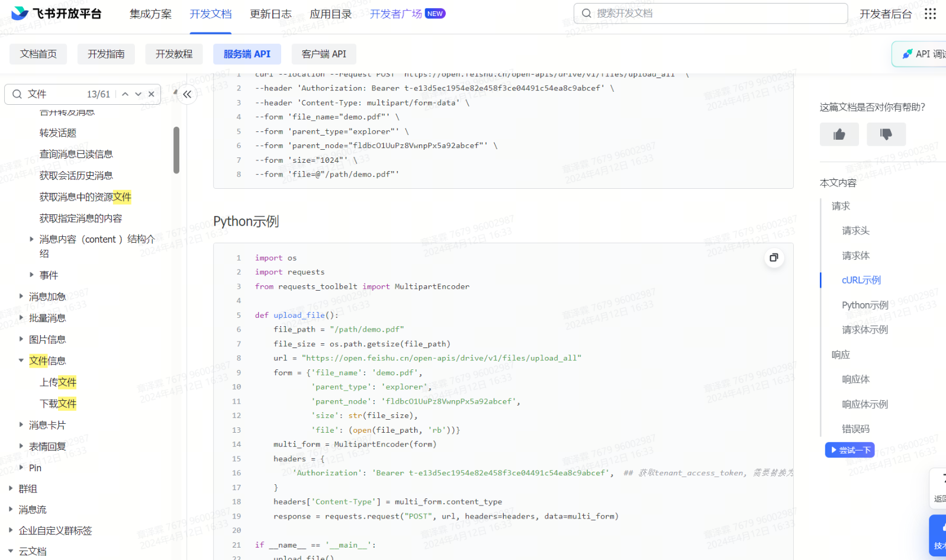Open 应用目录 in top navigation
This screenshot has height=560, width=946.
click(x=330, y=14)
